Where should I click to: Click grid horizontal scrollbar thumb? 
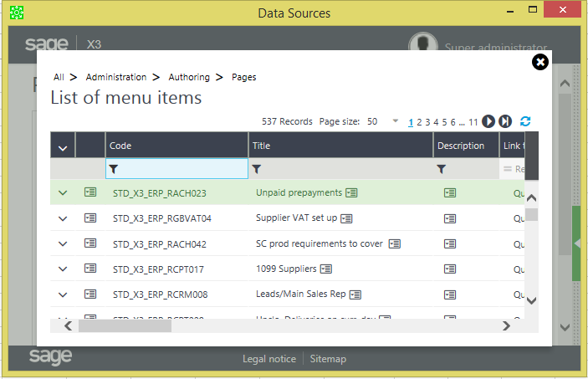pos(125,325)
